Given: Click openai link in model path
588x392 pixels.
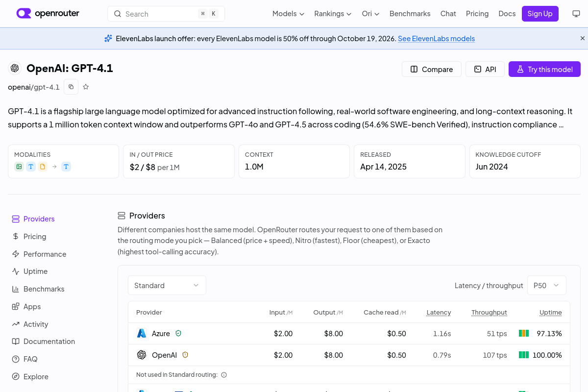Looking at the screenshot, I should (x=19, y=87).
